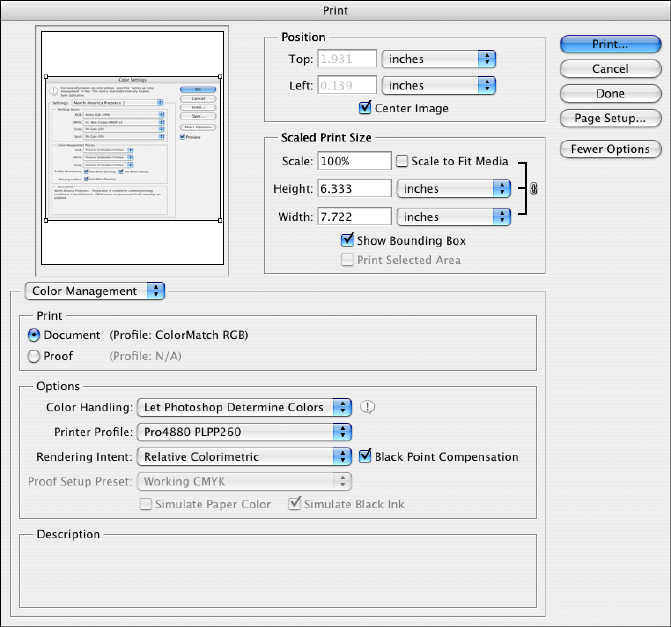Click the print preview thumbnail image
Screen dimensions: 671x627
coord(134,150)
